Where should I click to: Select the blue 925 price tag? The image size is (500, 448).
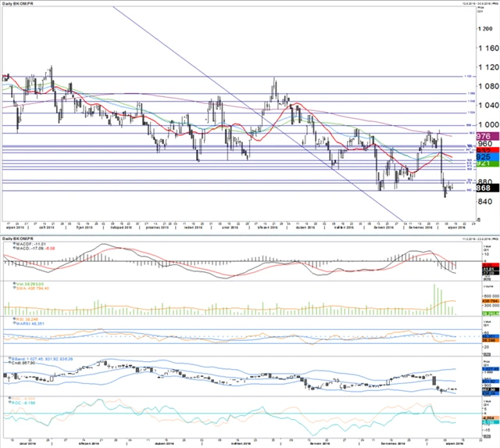point(487,156)
